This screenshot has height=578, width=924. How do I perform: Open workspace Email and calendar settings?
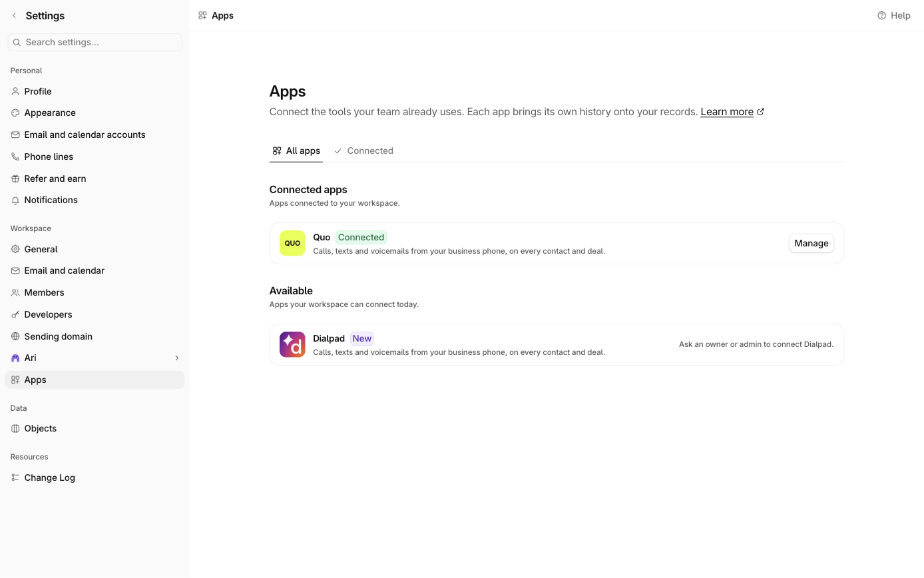95,270
